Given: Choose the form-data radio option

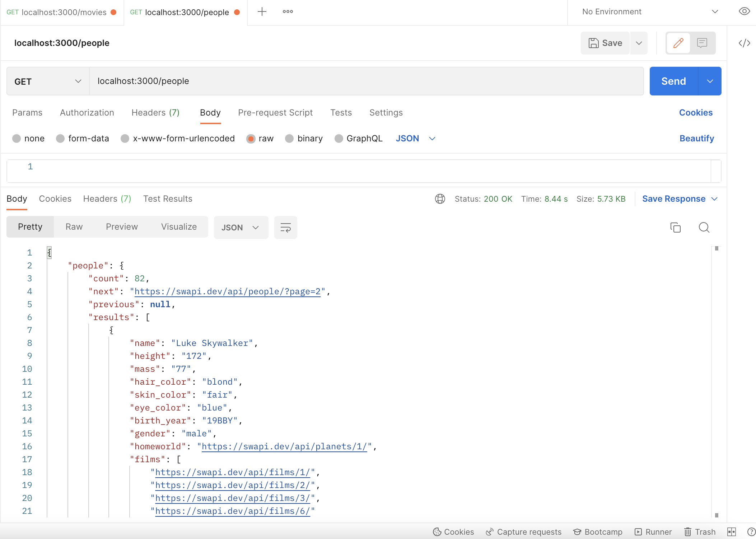Looking at the screenshot, I should coord(60,139).
